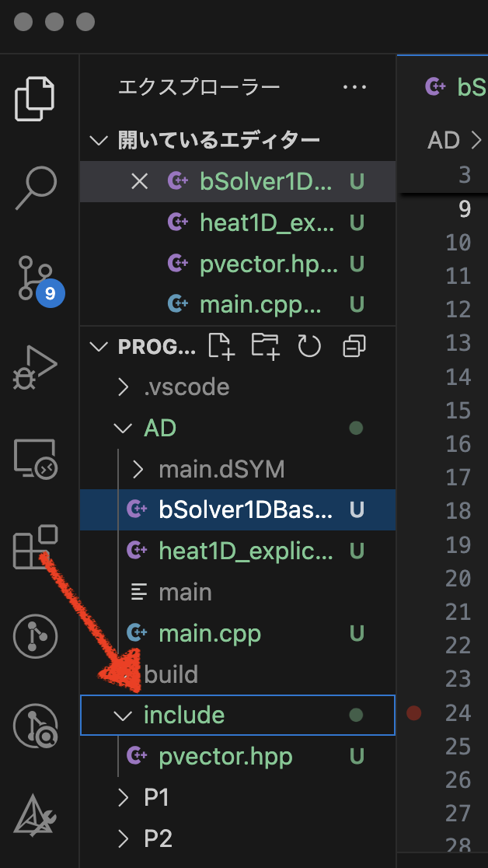Collapse all folders in explorer
Image resolution: width=488 pixels, height=868 pixels.
pos(354,346)
